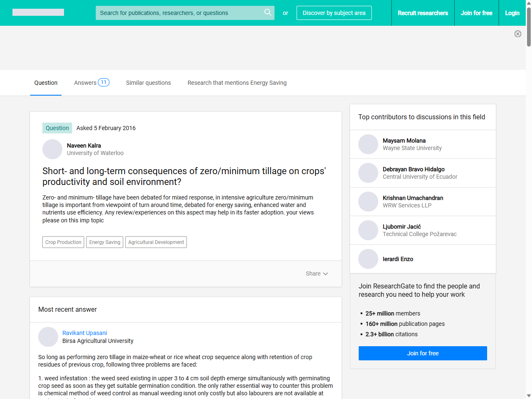This screenshot has width=532, height=399.
Task: Click the question title text
Action: 184,176
